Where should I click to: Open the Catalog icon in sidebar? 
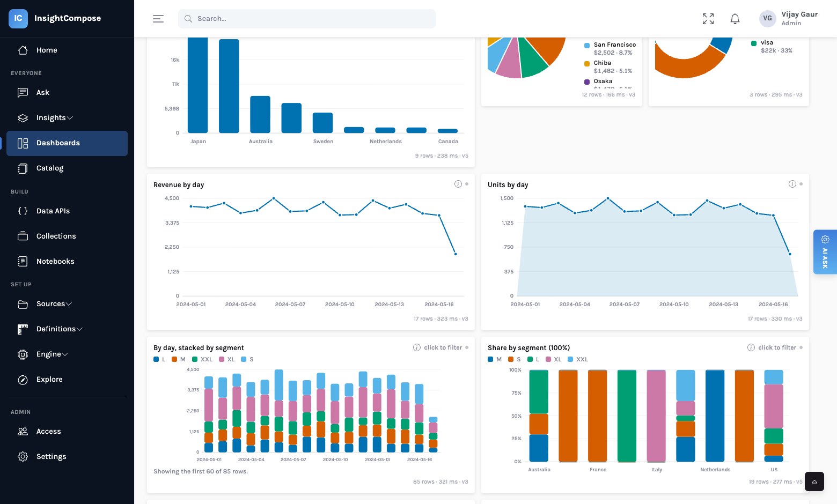pyautogui.click(x=23, y=168)
